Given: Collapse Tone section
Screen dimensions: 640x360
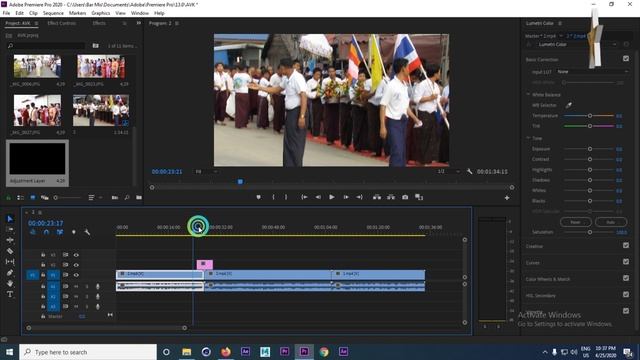Looking at the screenshot, I should pyautogui.click(x=528, y=138).
